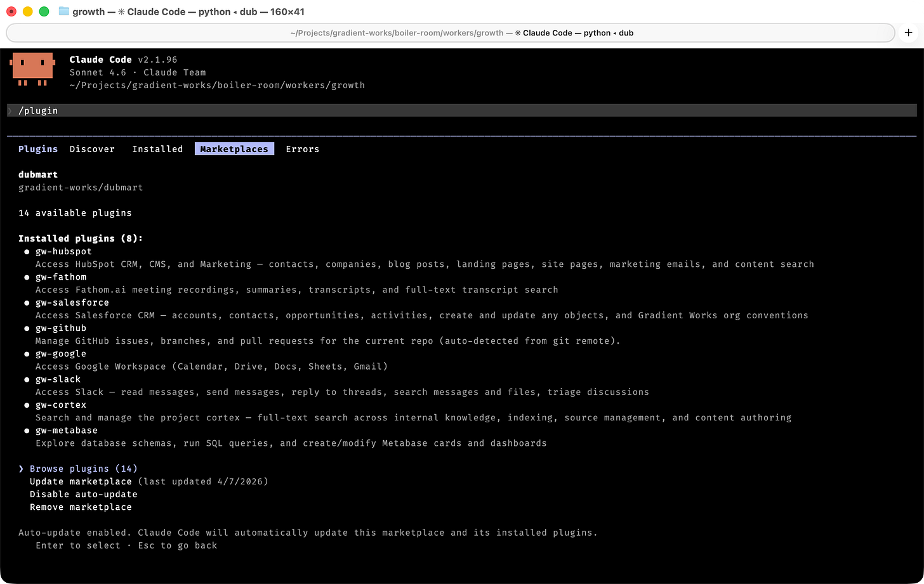Image resolution: width=924 pixels, height=584 pixels.
Task: Click the gw-slack plugin name
Action: tap(58, 379)
